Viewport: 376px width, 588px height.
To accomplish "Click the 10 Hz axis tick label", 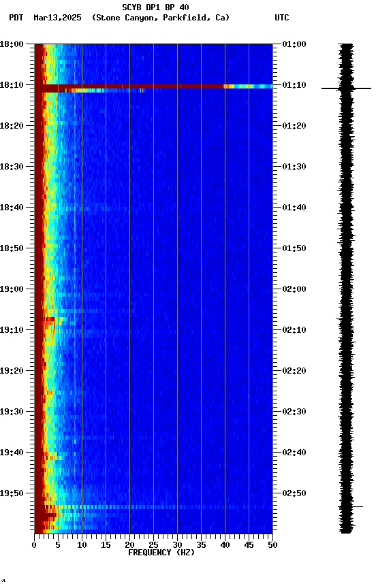I will tap(82, 545).
